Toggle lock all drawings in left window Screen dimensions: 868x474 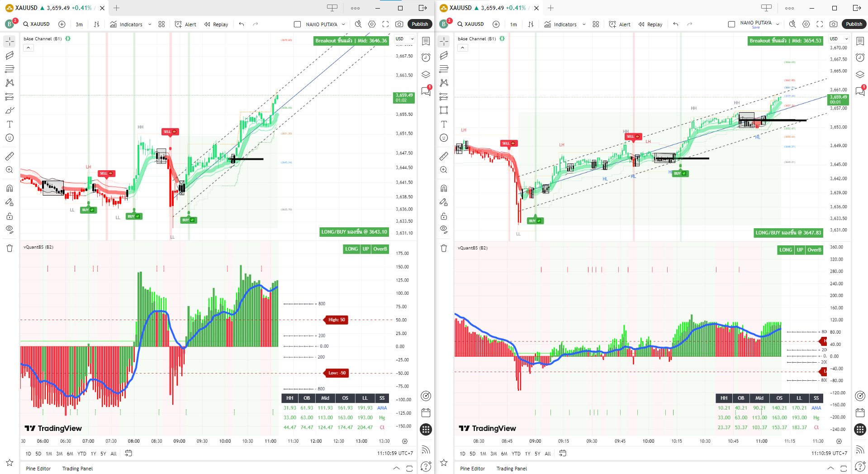coord(9,216)
